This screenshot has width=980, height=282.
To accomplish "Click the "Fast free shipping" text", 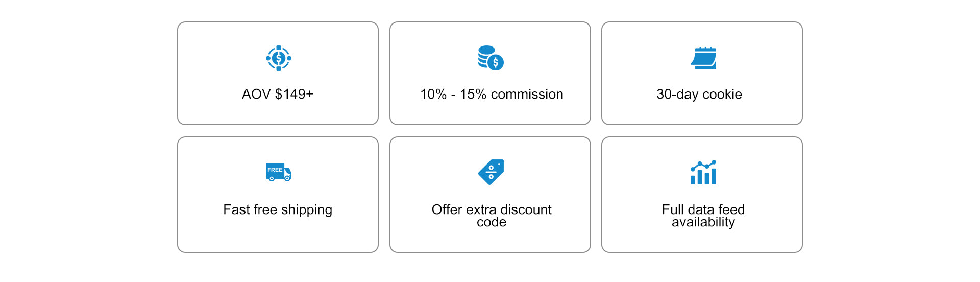I will [x=278, y=210].
